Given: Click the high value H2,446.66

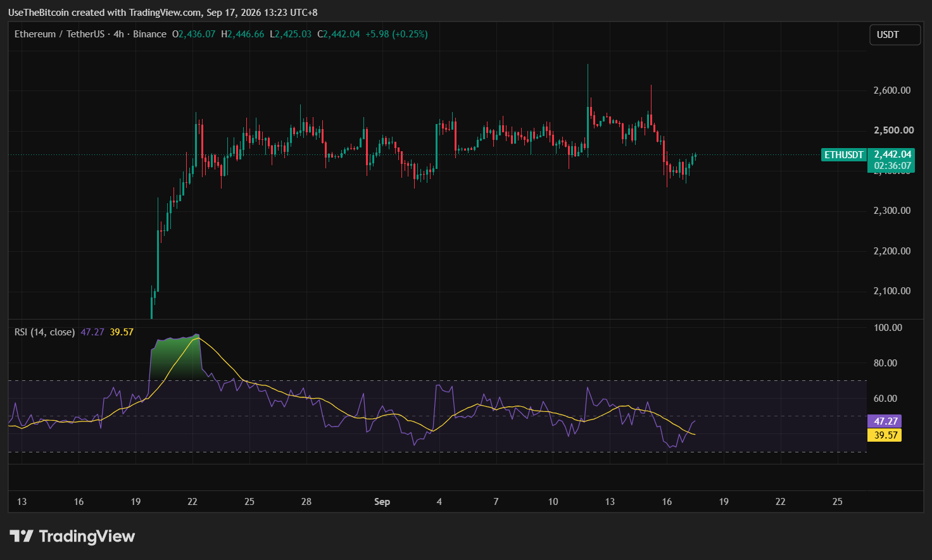Looking at the screenshot, I should click(x=242, y=34).
